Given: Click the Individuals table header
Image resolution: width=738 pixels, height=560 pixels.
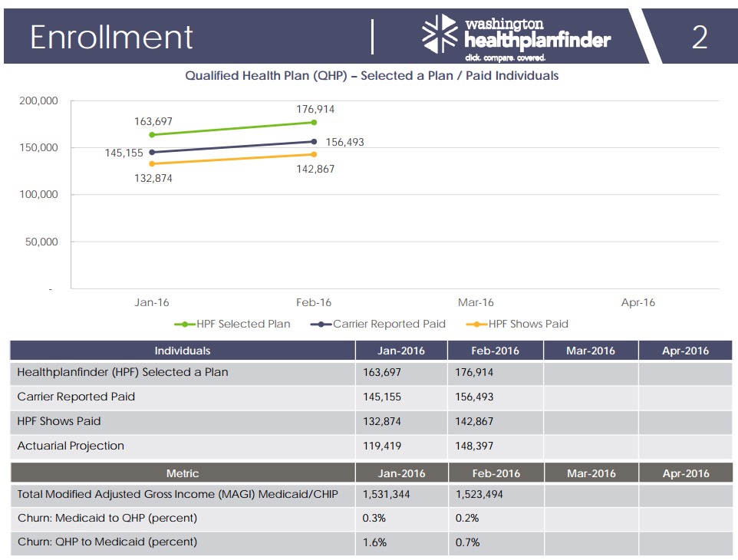Looking at the screenshot, I should [183, 351].
